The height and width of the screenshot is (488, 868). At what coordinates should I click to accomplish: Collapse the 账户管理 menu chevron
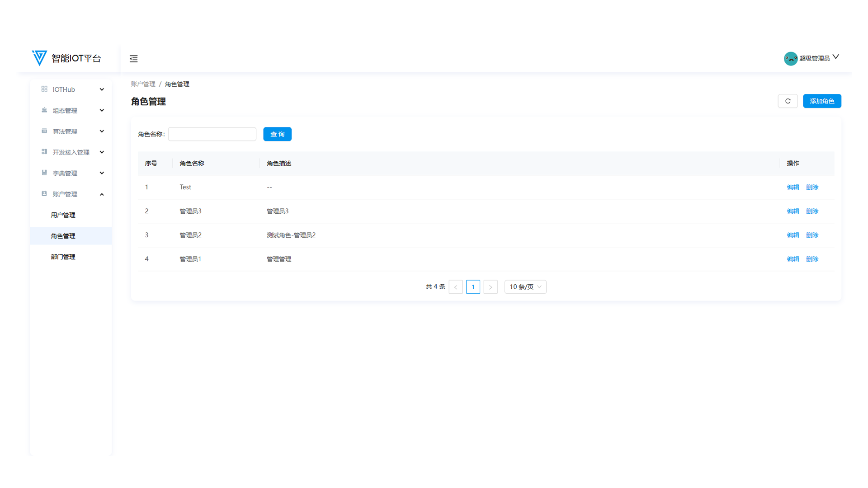pos(102,194)
